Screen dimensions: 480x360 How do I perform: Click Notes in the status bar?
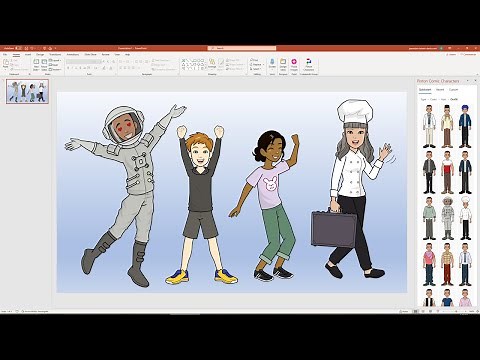click(x=404, y=311)
